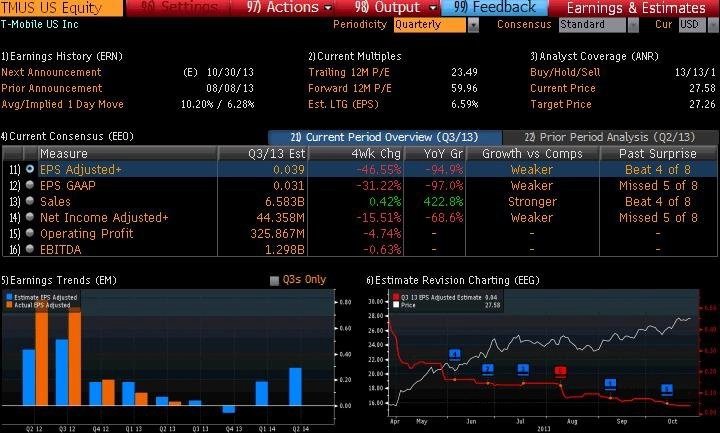Click Trailing 12M P/E value 23.49
This screenshot has width=720, height=433.
pos(464,73)
